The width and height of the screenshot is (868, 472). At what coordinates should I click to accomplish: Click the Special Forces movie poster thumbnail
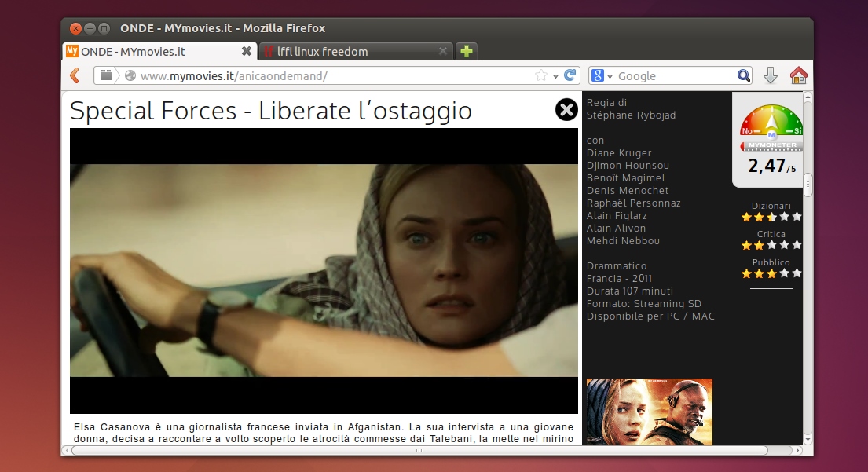(x=650, y=412)
